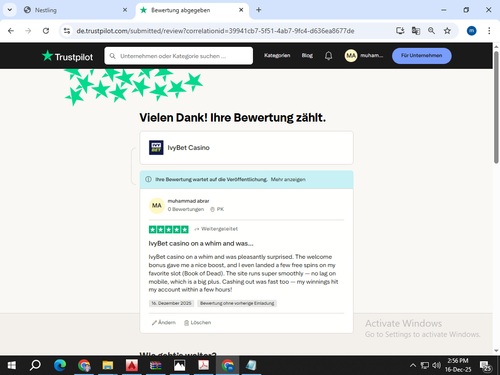This screenshot has height=375, width=500.
Task: Bookmark this page with the star icon
Action: point(447,31)
